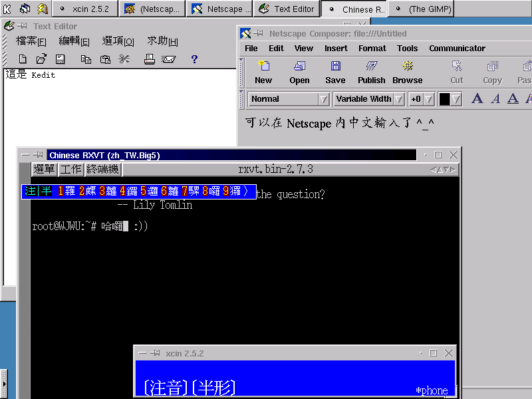532x399 pixels.
Task: Collapse the Netscape formatting toolbar handle
Action: click(x=241, y=99)
